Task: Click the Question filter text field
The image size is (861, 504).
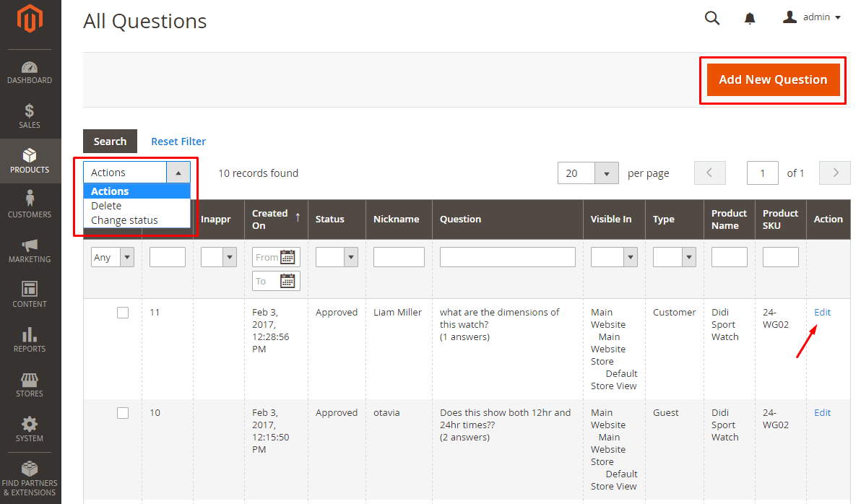Action: (x=507, y=257)
